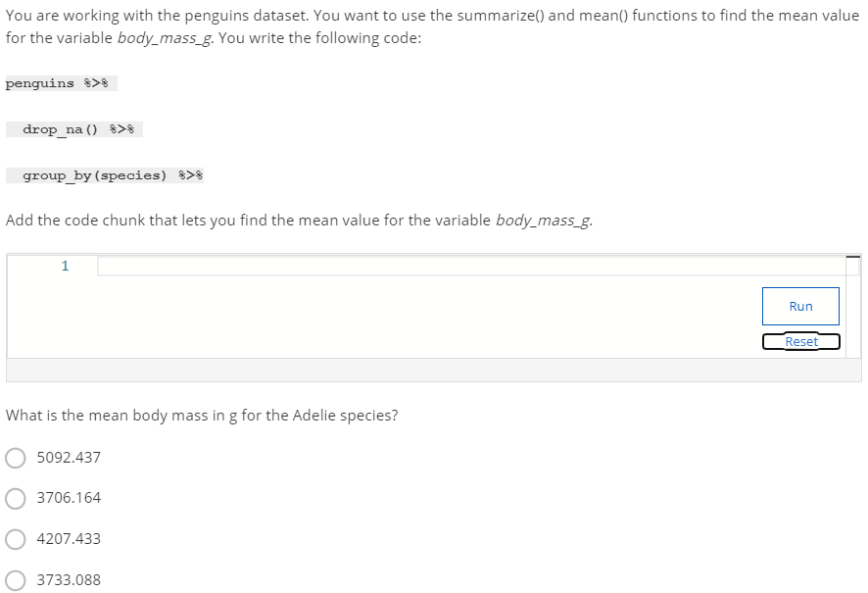Click the Run button
868x593 pixels.
coord(800,306)
